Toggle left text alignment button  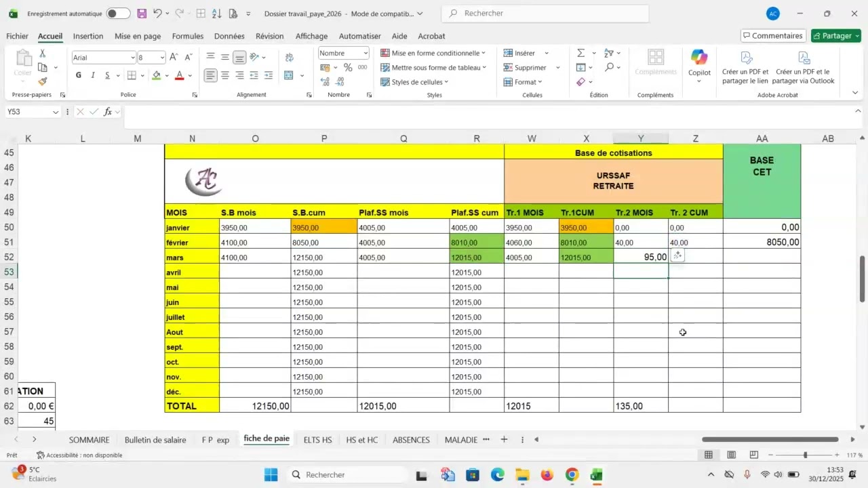coord(211,75)
